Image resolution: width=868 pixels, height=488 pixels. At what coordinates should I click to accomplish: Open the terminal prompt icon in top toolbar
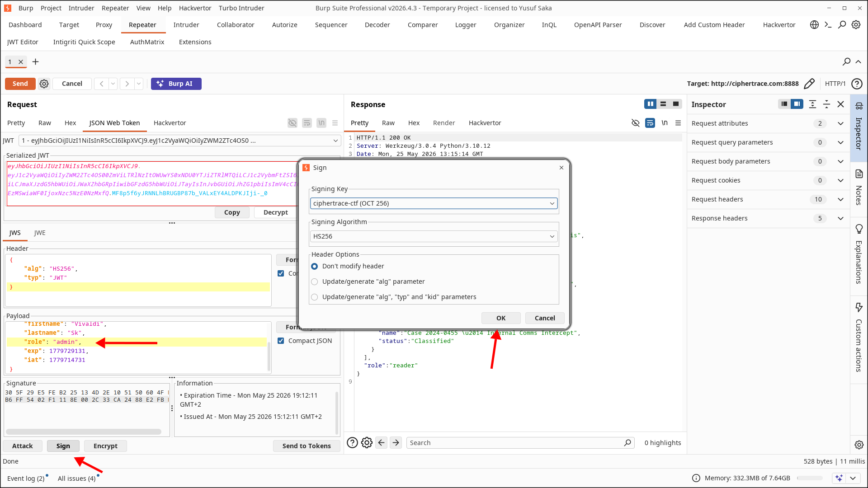828,25
